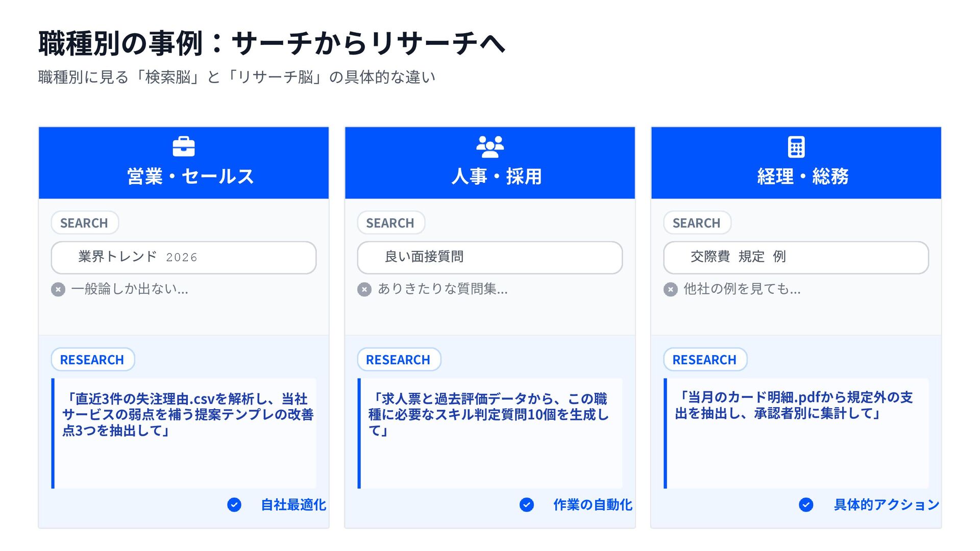Click the blue checkmark beside 自社最適化

click(234, 505)
